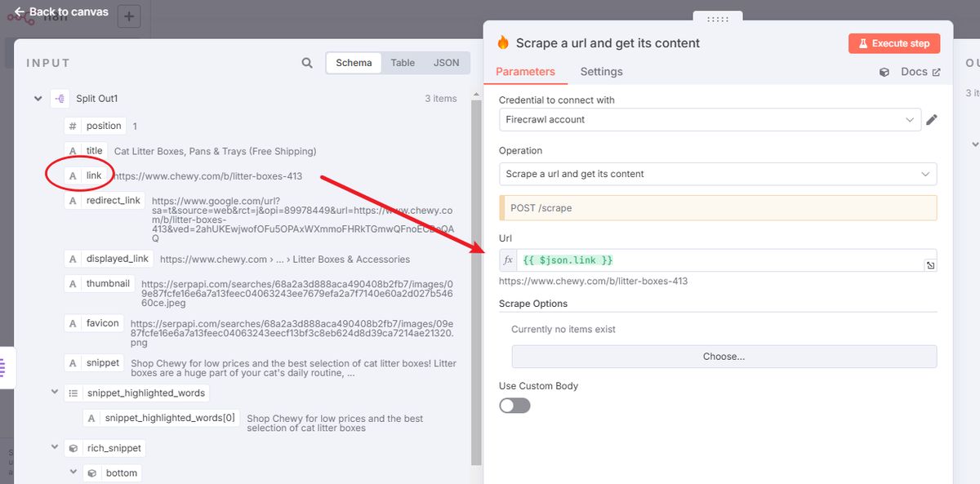980x484 pixels.
Task: Collapse the rich_snippet object
Action: click(56, 448)
